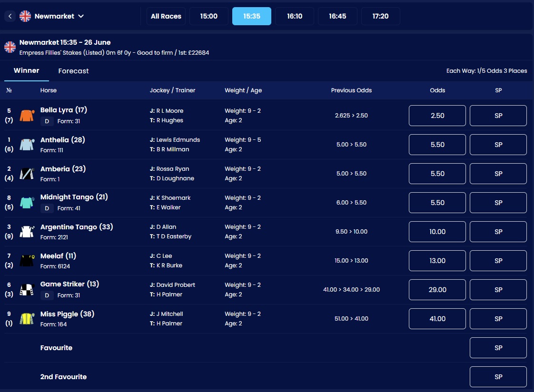Click the D badge under Bella Lyra

(47, 121)
